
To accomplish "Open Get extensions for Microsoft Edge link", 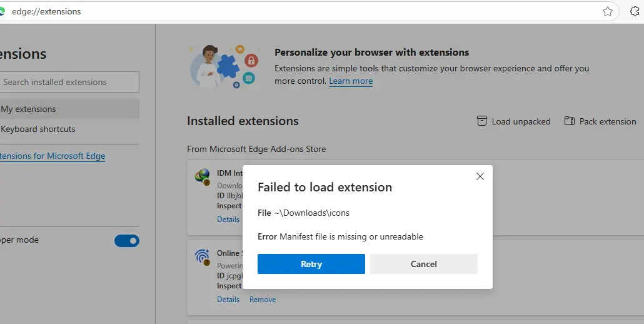I will pos(52,156).
